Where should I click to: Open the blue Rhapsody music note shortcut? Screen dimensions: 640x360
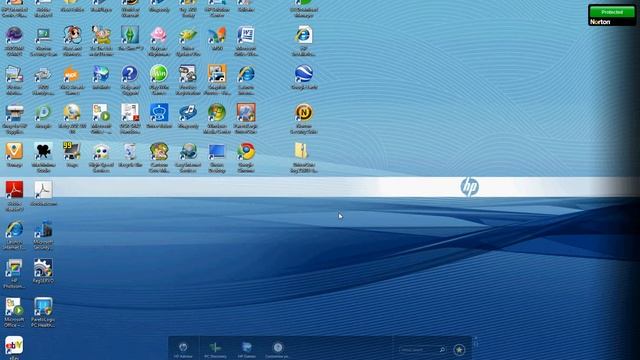(188, 113)
